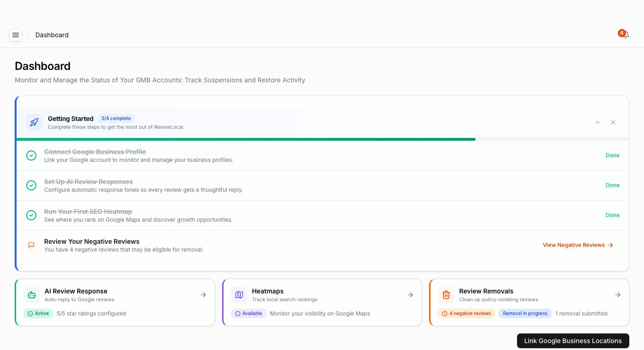Screen dimensions: 644x350
Task: Click the arrow on the Heatmaps card
Action: click(x=410, y=295)
